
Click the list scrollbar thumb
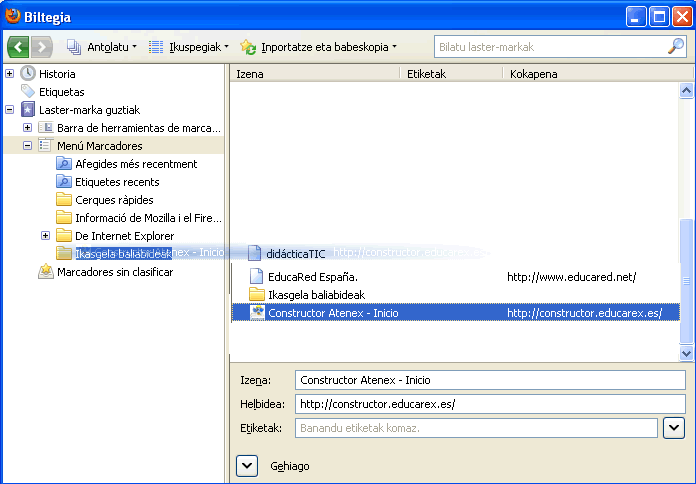686,281
